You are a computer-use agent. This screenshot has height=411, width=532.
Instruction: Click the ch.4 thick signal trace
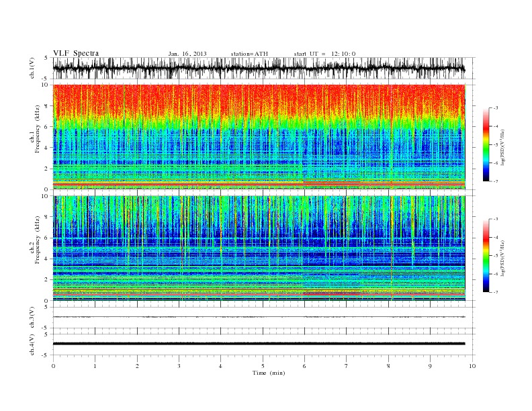[x=259, y=344]
